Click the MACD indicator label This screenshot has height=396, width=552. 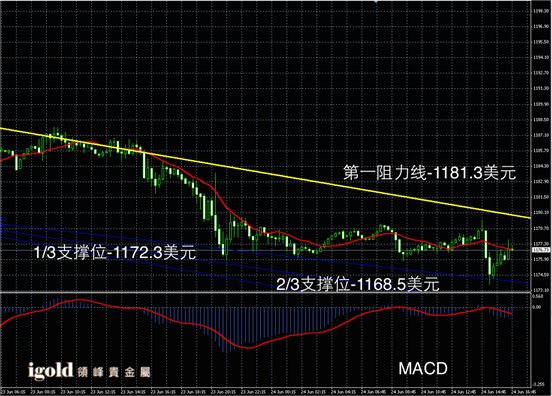pyautogui.click(x=423, y=369)
